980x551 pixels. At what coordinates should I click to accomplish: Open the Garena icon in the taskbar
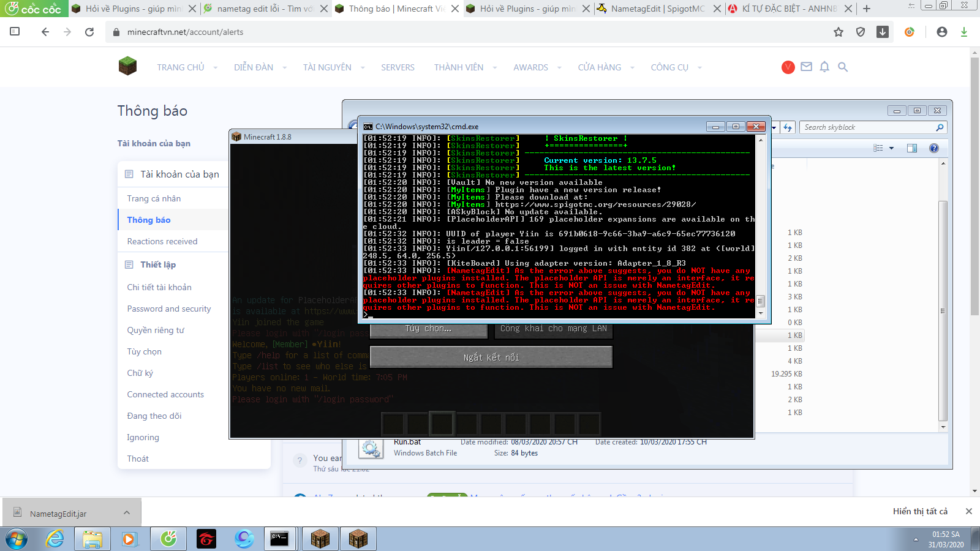tap(206, 539)
